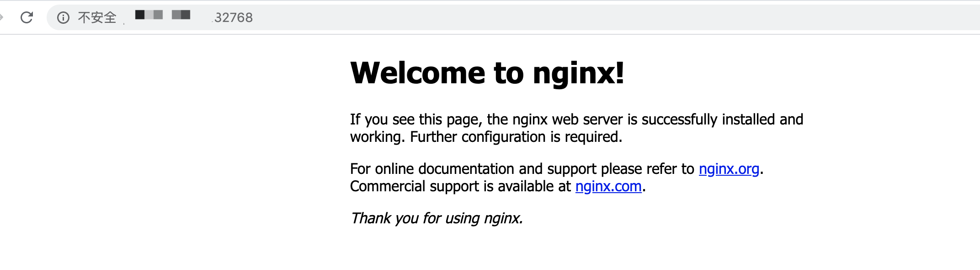Open the nginx.com commercial support link
The width and height of the screenshot is (980, 270).
coord(608,186)
